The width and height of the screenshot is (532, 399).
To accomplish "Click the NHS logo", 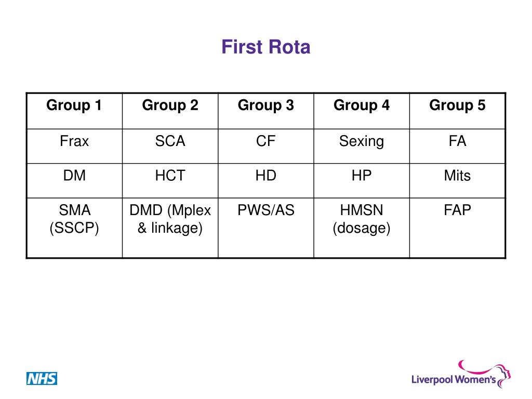I will tap(42, 378).
